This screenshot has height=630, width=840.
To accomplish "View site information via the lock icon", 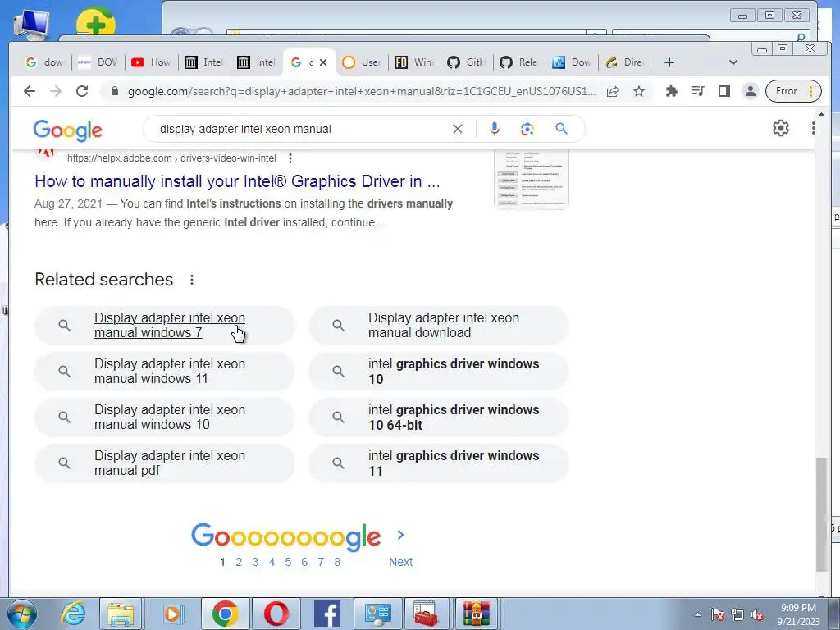I will click(x=114, y=91).
